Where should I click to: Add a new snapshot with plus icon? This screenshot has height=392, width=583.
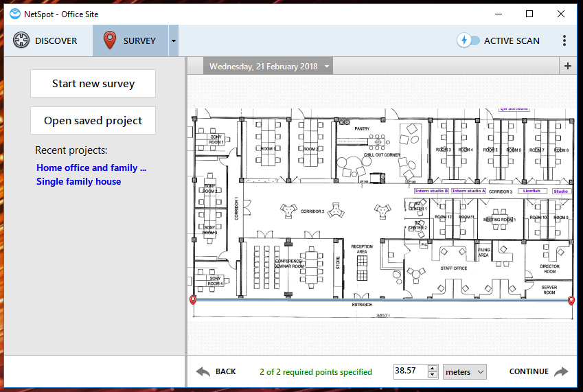click(568, 66)
